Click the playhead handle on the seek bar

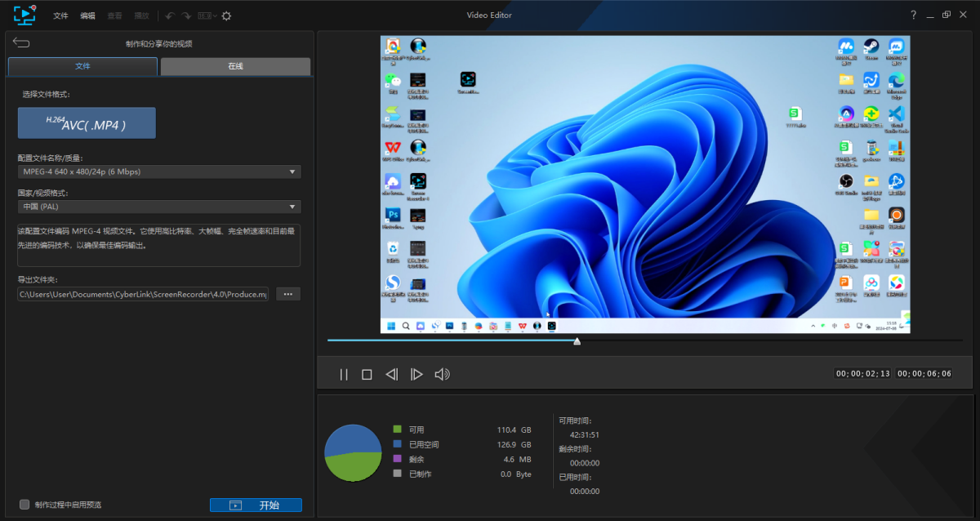577,341
